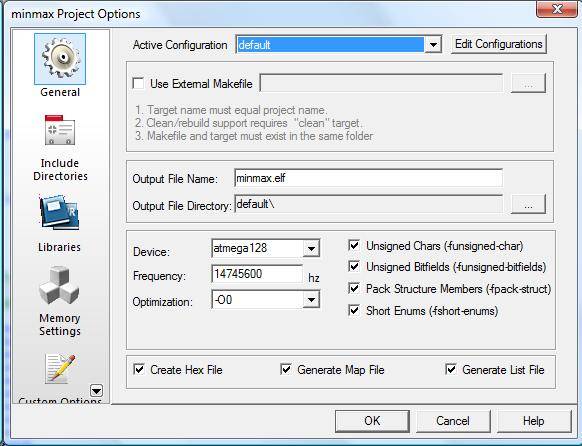Toggle Pack Structure Members (-fpack-struct) checkbox
Screen dimensions: 582x446
354,288
